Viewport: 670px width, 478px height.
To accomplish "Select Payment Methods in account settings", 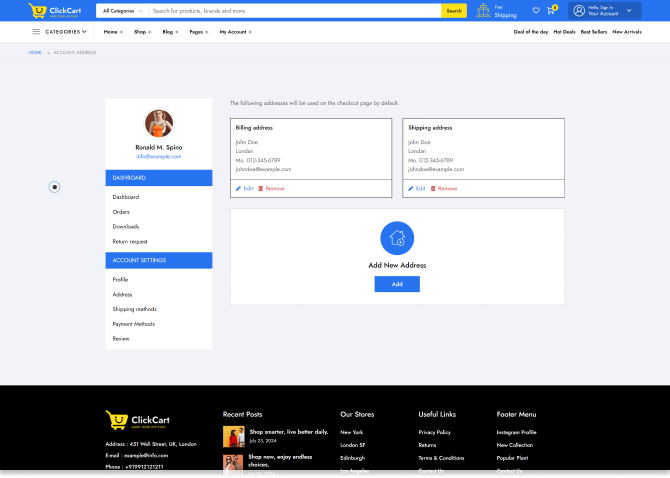I will click(x=133, y=324).
